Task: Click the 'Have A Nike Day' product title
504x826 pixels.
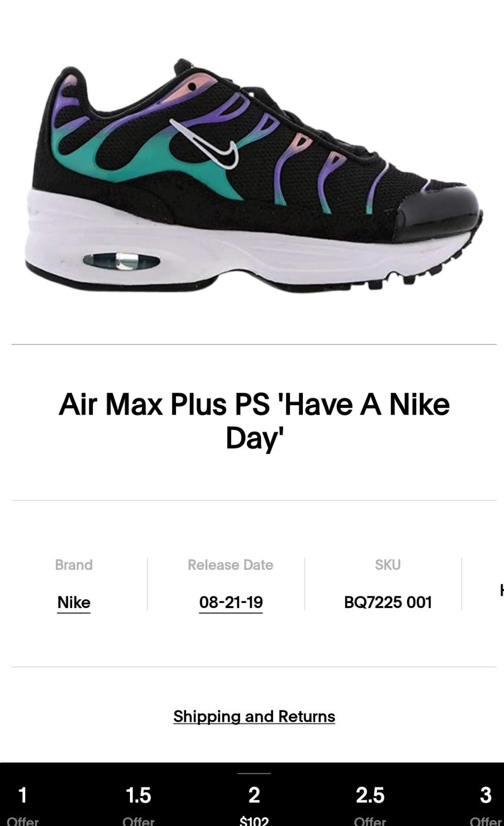Action: (254, 421)
